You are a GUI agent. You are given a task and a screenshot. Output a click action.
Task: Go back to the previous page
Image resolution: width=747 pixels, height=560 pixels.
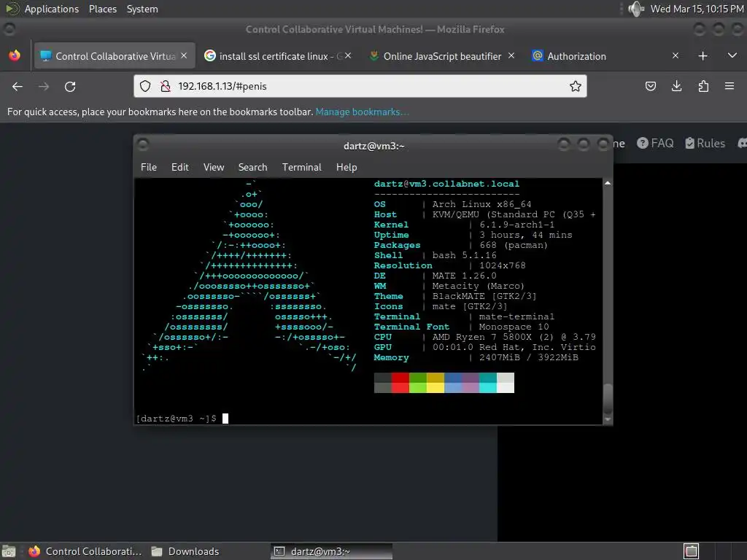18,86
